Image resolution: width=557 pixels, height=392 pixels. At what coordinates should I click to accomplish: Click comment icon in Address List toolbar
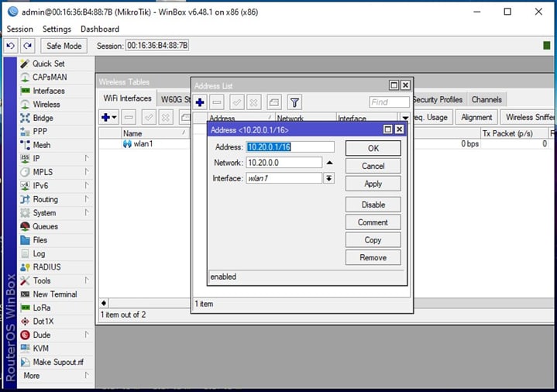[x=274, y=103]
